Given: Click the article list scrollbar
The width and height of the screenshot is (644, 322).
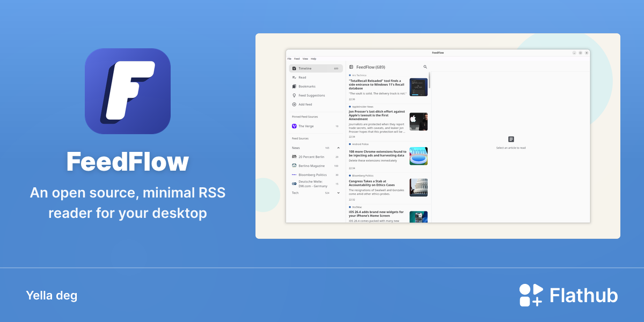Looking at the screenshot, I should pyautogui.click(x=429, y=80).
